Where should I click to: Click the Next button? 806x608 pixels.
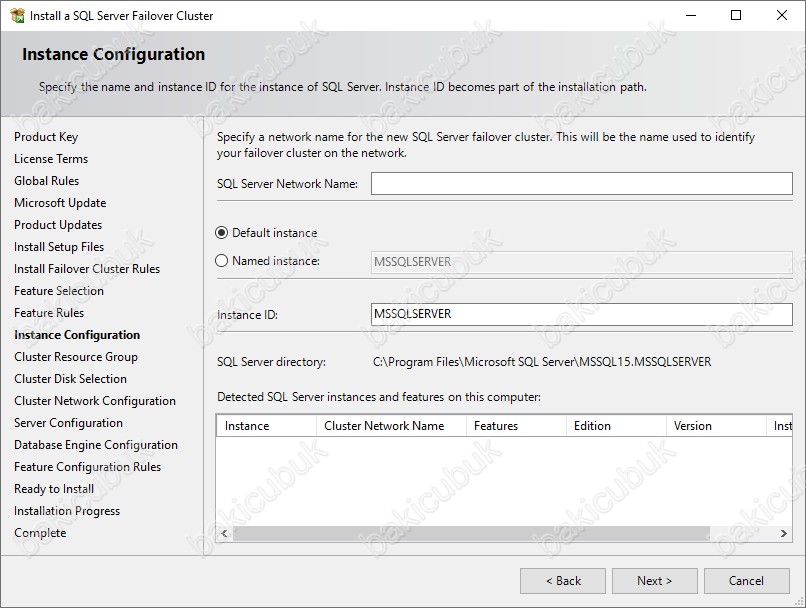[x=654, y=581]
